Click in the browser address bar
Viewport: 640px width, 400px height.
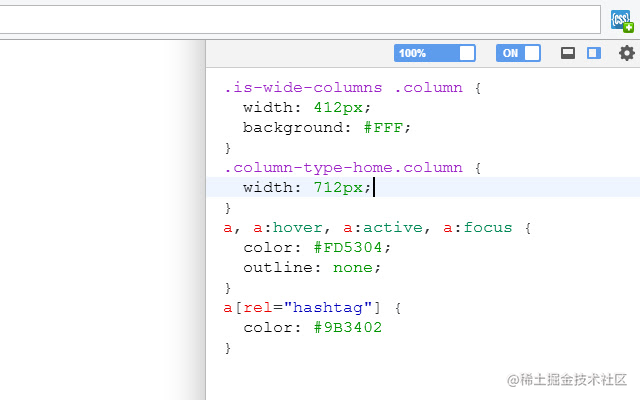click(x=300, y=19)
